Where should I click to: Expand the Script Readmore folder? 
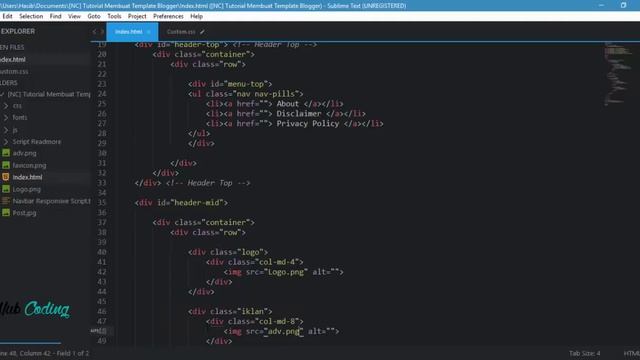click(6, 142)
